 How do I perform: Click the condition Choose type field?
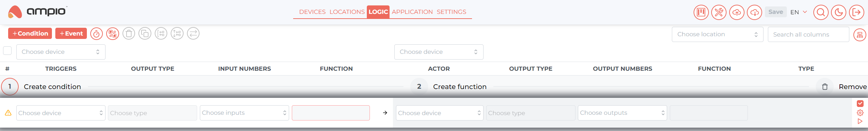[x=152, y=113]
